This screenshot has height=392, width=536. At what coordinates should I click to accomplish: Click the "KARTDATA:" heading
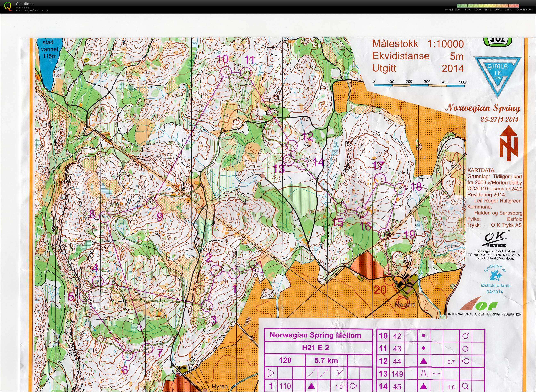click(x=481, y=170)
